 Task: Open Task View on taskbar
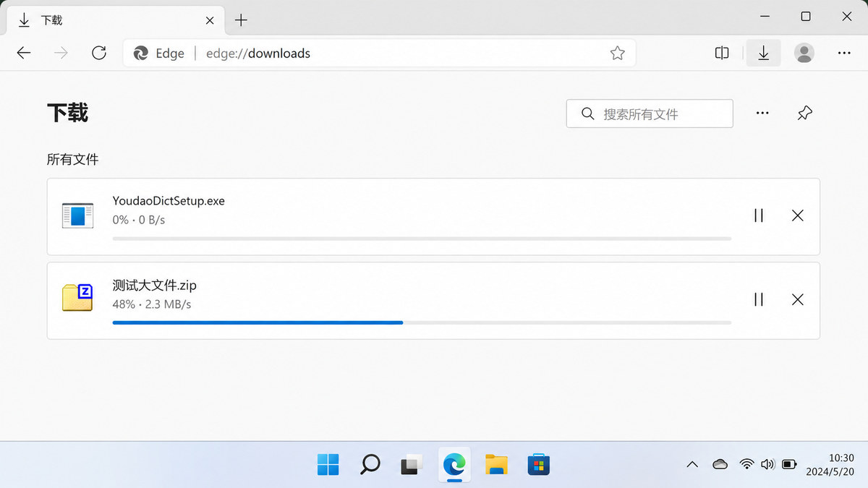tap(412, 465)
